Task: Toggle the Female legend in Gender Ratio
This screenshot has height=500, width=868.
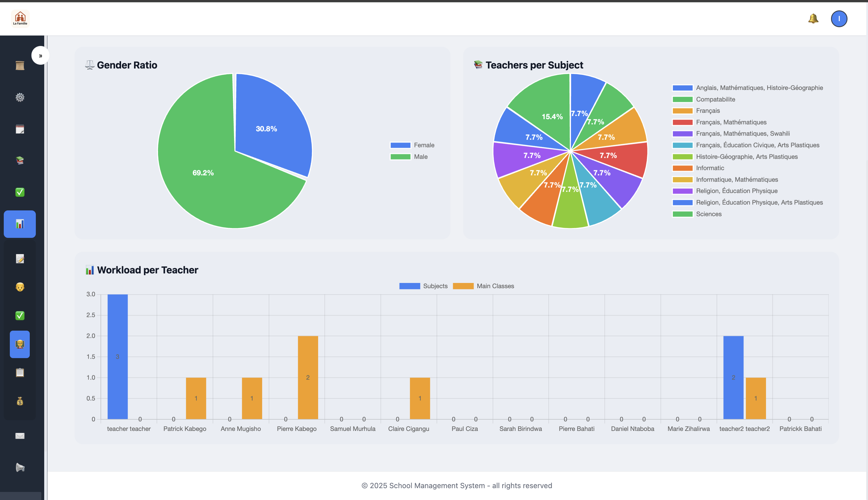Action: (x=412, y=145)
